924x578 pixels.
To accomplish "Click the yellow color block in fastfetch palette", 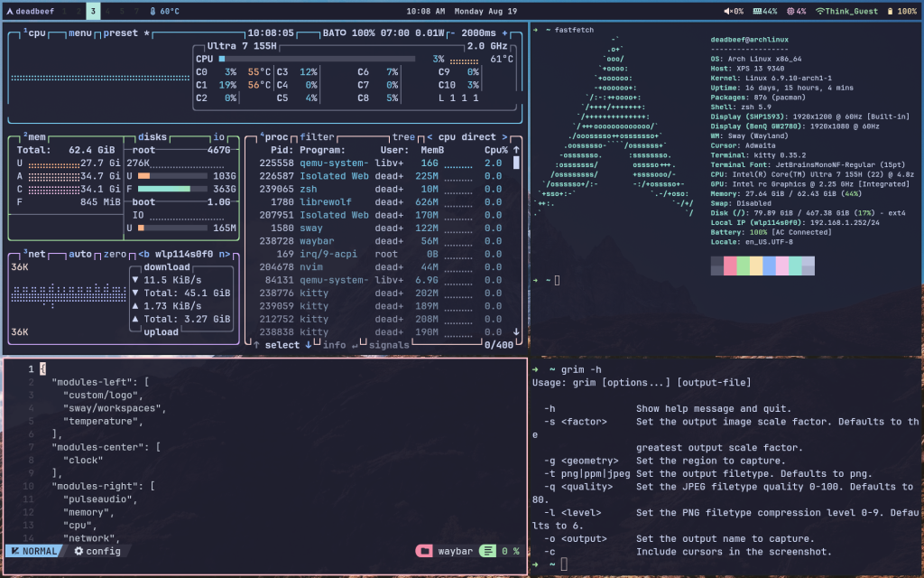I will coord(756,266).
